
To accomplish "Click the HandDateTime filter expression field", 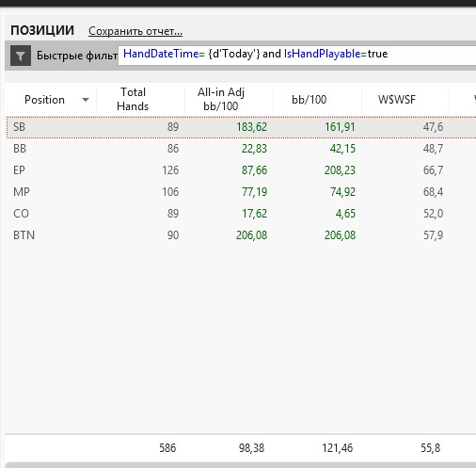I will pyautogui.click(x=297, y=56).
